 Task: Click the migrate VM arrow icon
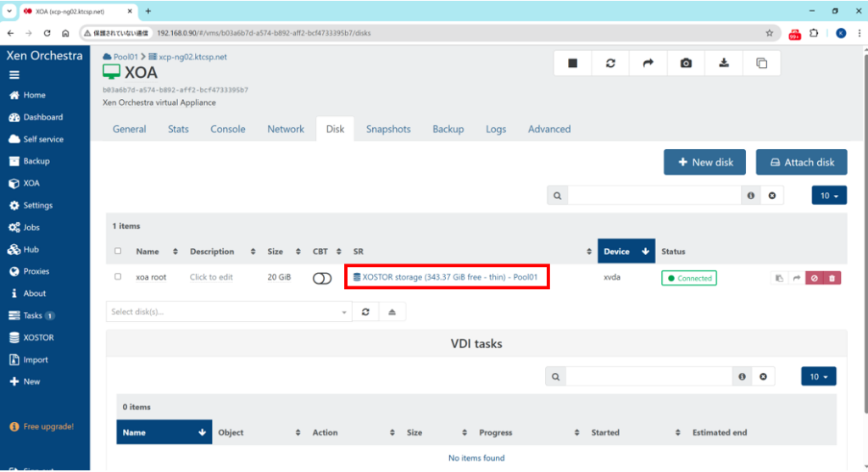(648, 64)
